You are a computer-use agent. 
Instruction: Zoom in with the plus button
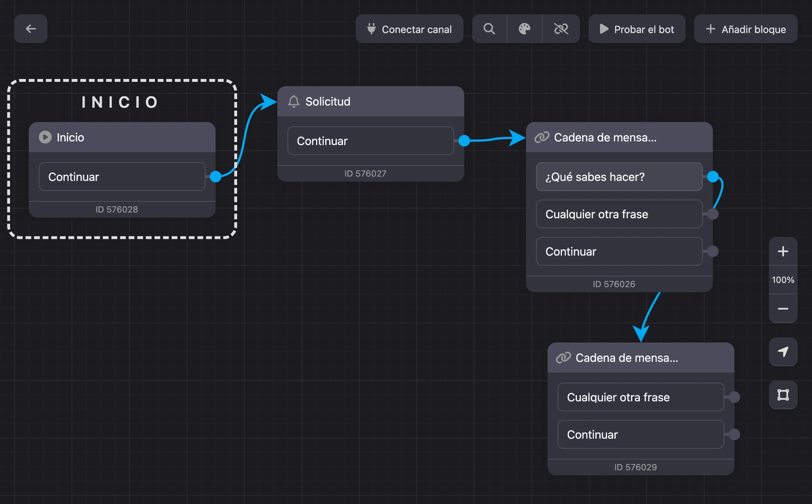[783, 251]
